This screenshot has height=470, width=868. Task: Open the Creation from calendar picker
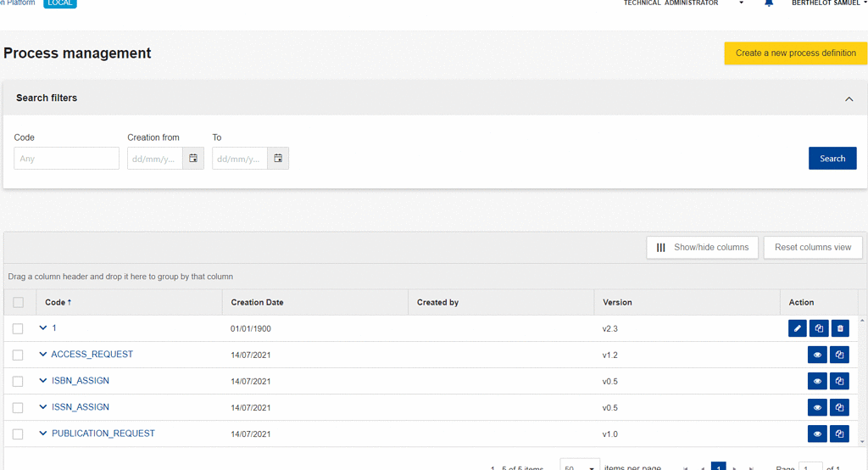[x=193, y=159]
